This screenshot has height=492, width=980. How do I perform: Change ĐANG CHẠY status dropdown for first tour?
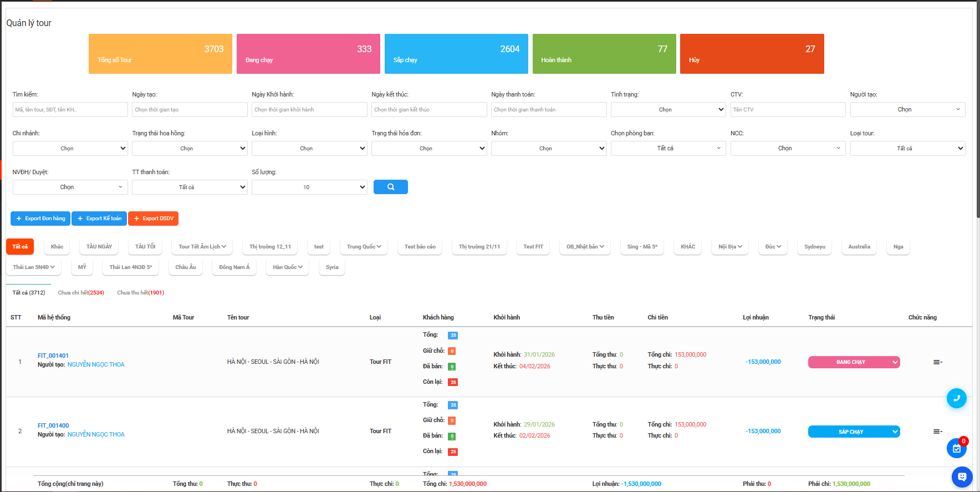(854, 362)
